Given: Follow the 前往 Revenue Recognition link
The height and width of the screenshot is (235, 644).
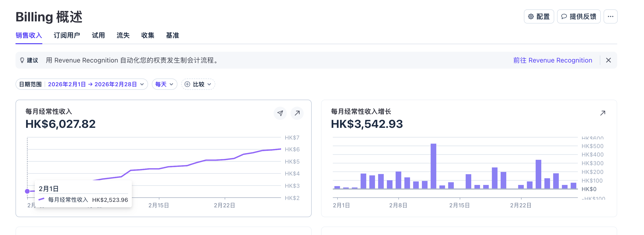Looking at the screenshot, I should tap(553, 60).
